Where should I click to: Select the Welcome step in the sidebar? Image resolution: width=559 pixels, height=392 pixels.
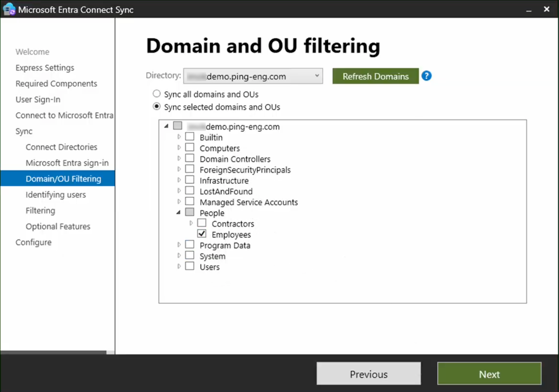coord(32,52)
